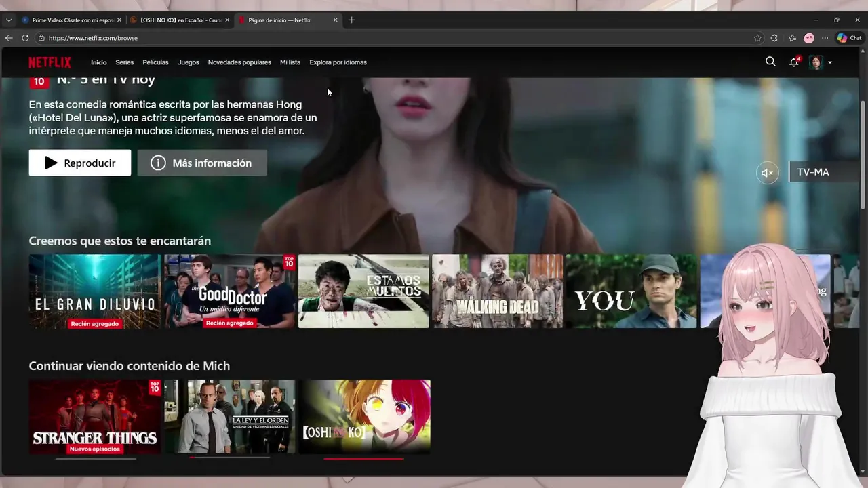The height and width of the screenshot is (488, 868).
Task: Open the YOU series thumbnail
Action: coord(631,291)
